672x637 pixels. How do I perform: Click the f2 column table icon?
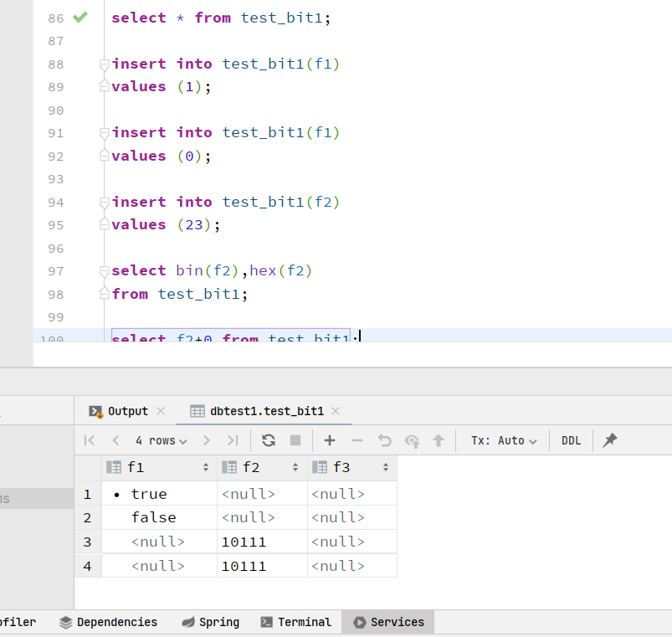pos(229,467)
